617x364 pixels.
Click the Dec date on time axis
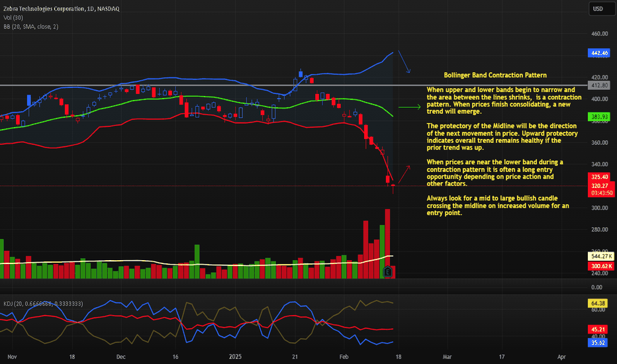[120, 357]
